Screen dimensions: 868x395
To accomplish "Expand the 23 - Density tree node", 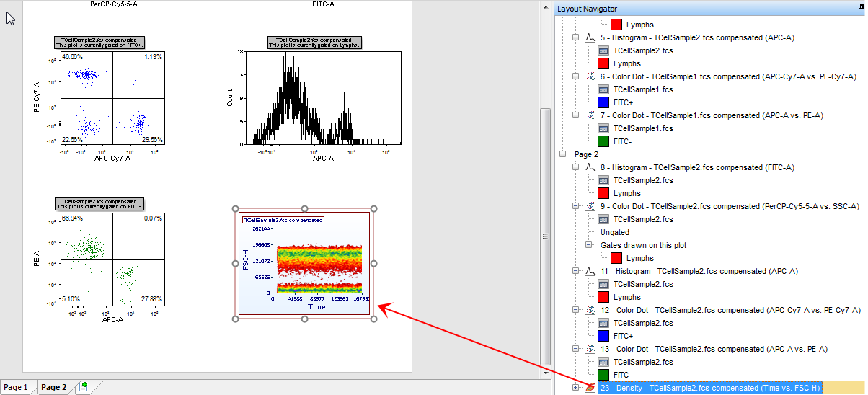I will (575, 388).
